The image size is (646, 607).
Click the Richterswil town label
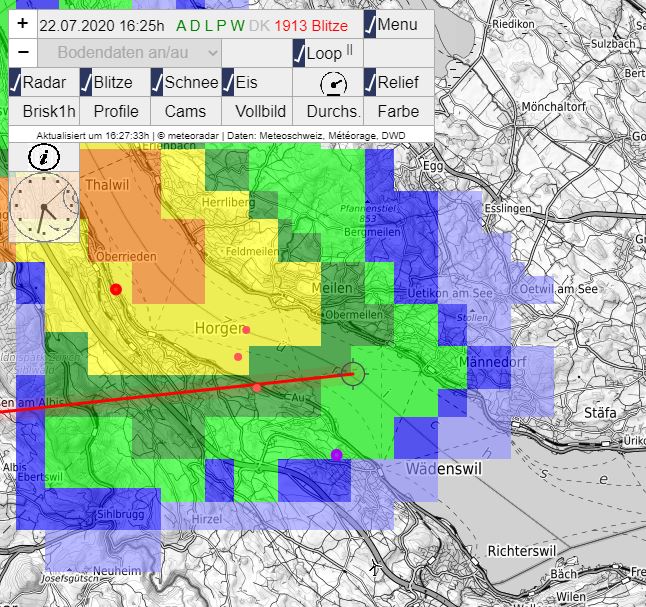click(x=522, y=551)
